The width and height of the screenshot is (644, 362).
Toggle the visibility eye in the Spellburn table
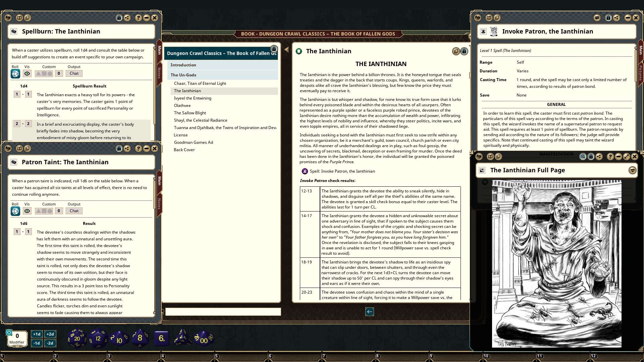coord(27,73)
